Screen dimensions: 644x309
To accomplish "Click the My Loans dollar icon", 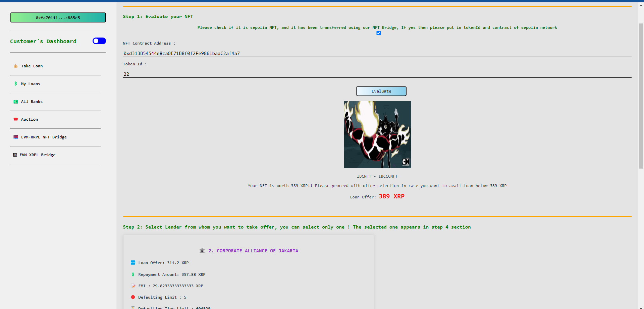I will (15, 84).
